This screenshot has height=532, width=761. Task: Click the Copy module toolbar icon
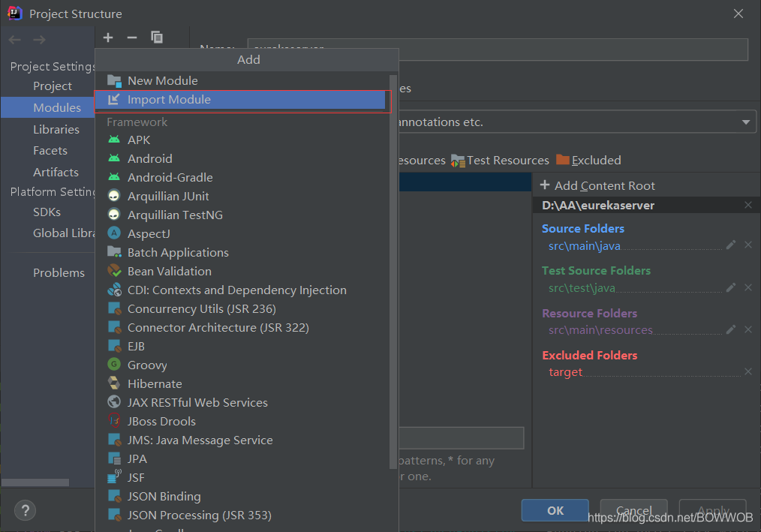(157, 38)
